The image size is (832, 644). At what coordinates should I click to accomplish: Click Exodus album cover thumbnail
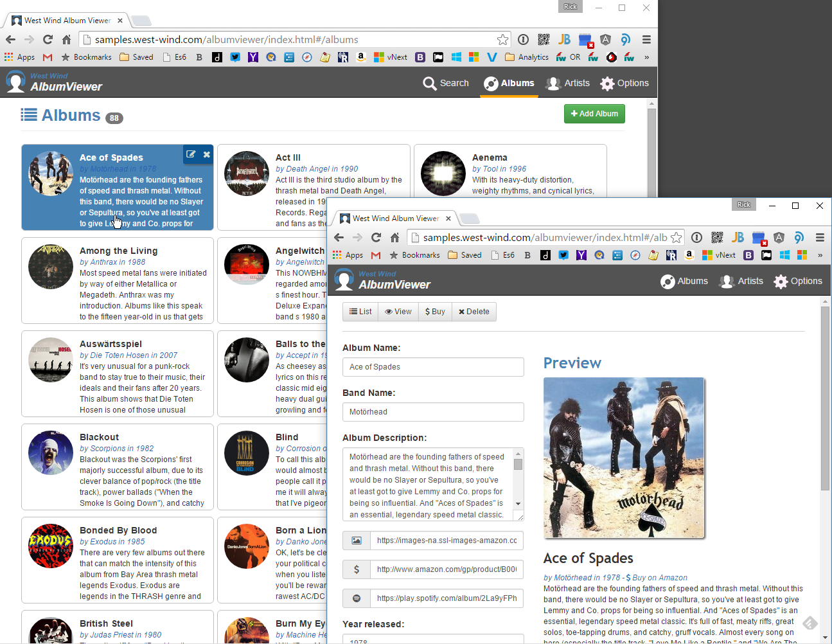[x=50, y=546]
